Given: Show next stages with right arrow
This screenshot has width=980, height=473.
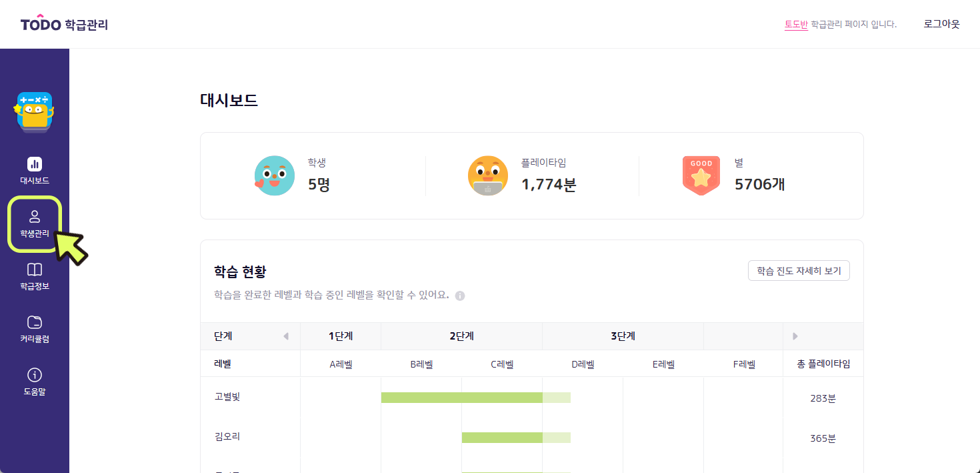Looking at the screenshot, I should click(x=795, y=336).
